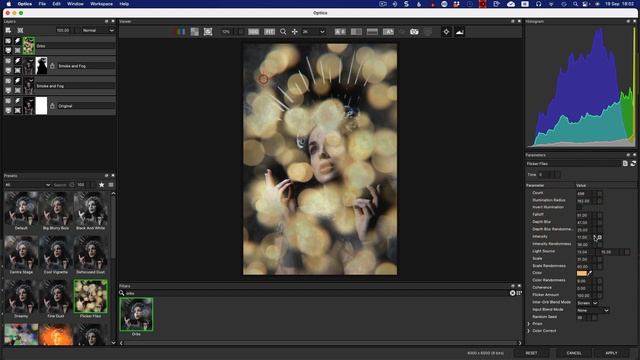Click the eyedropper next to the Color swatch
This screenshot has height=360, width=640.
click(x=590, y=273)
